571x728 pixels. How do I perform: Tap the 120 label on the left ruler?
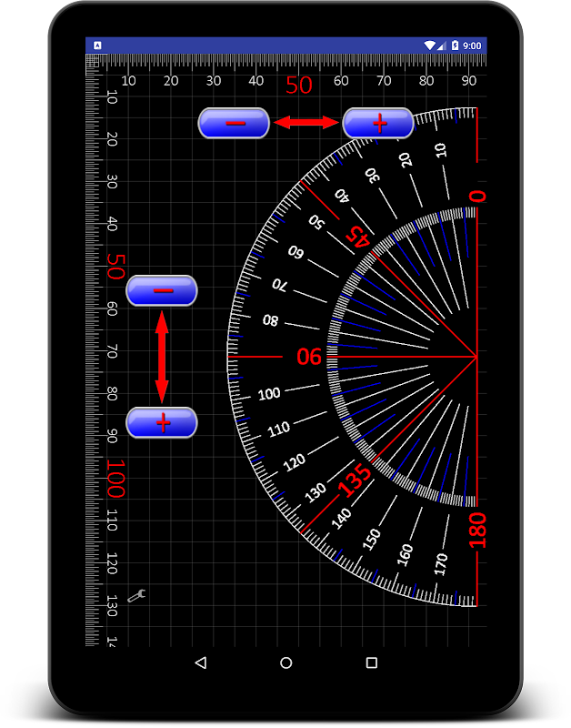coord(112,563)
